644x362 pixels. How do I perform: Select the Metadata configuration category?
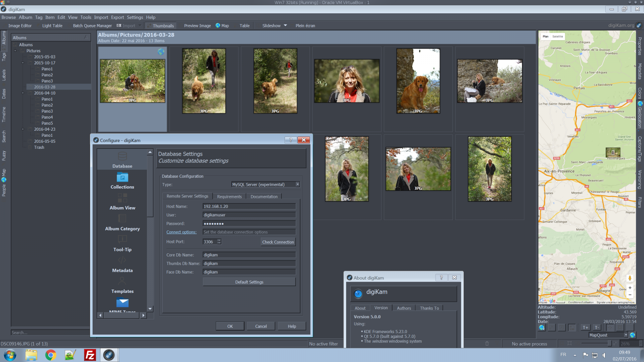pos(122,265)
